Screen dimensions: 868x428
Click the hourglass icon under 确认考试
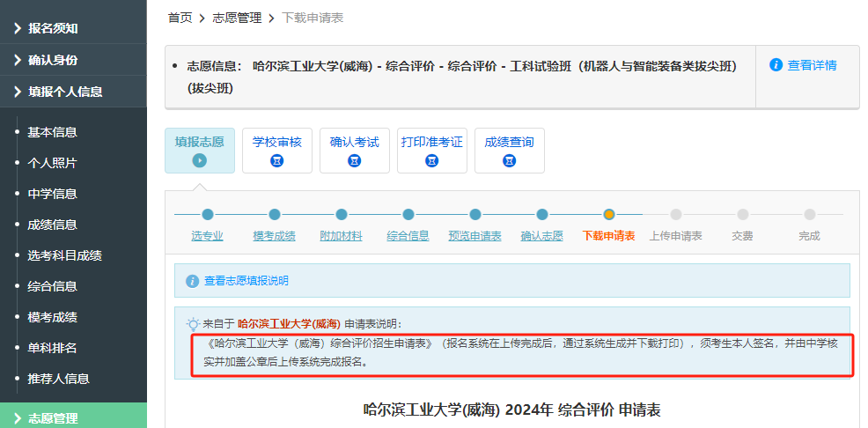click(x=355, y=161)
